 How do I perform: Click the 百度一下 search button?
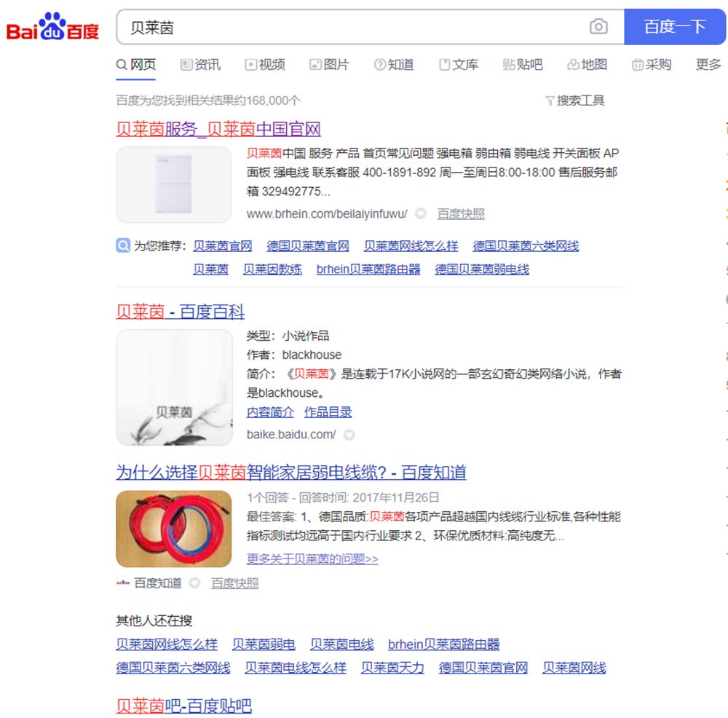(x=675, y=26)
